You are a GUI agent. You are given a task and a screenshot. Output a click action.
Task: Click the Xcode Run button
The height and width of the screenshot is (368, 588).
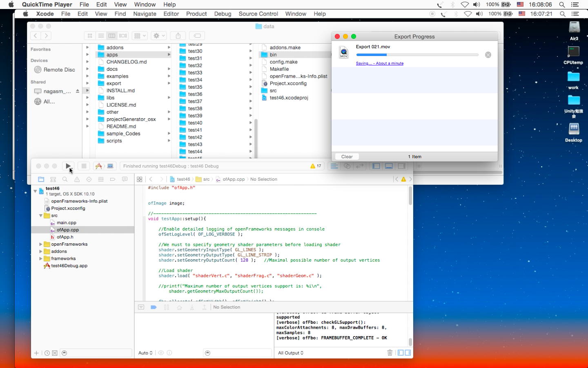tap(68, 166)
